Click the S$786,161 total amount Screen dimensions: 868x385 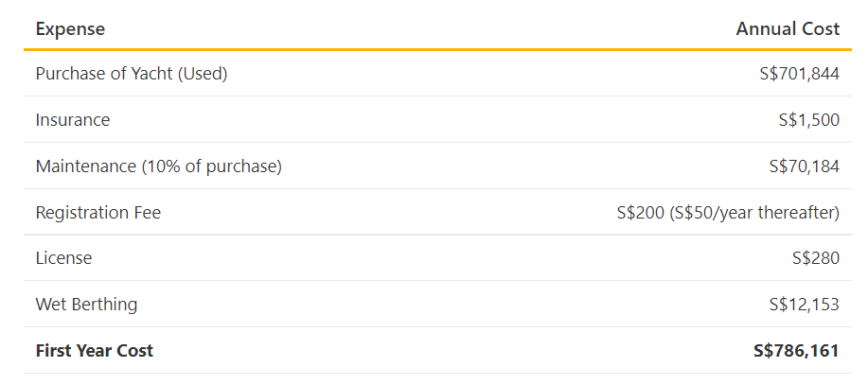click(796, 351)
